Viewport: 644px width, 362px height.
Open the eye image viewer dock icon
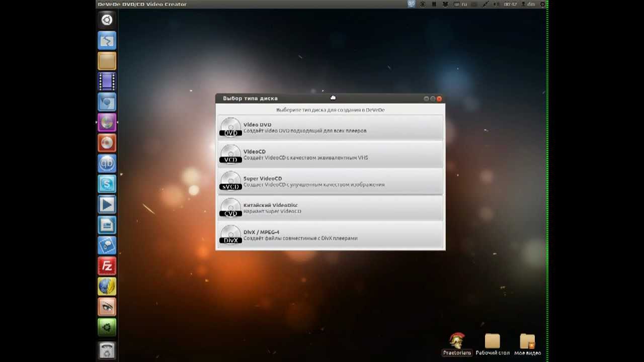click(107, 307)
